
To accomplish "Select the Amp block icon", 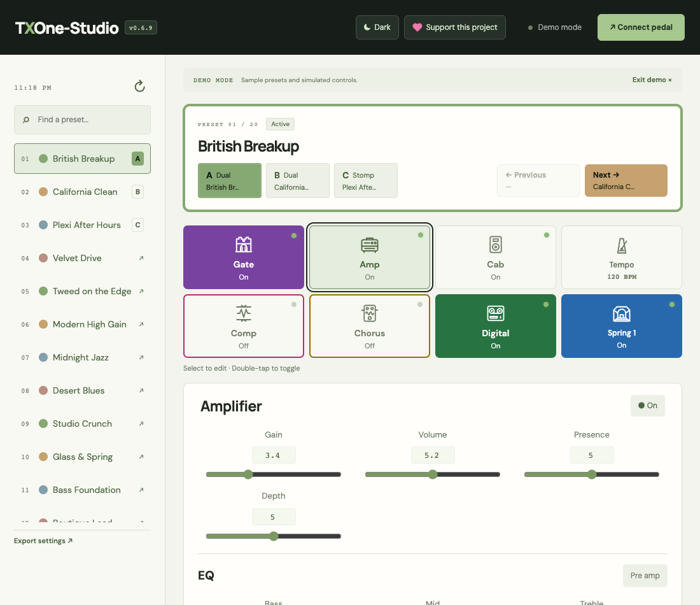I will point(370,245).
